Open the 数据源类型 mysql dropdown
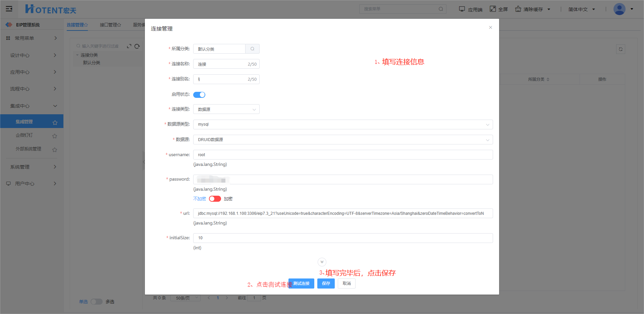This screenshot has height=314, width=644. (343, 124)
